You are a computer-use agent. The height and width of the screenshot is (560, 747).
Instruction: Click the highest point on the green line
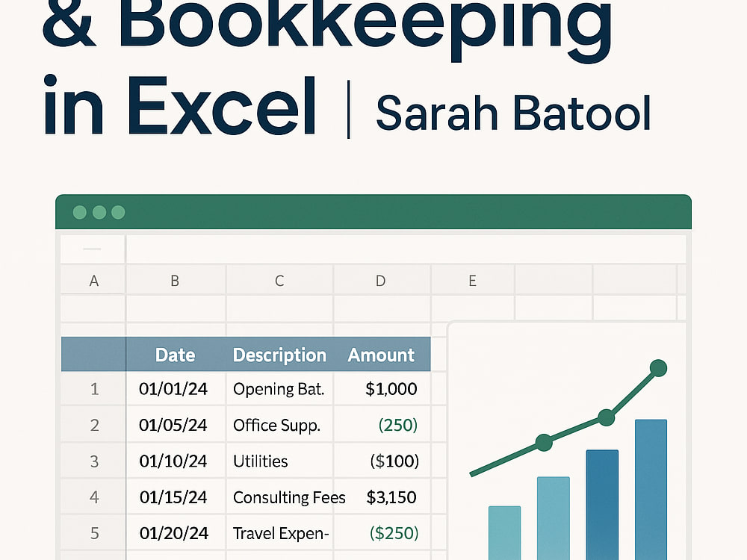coord(658,368)
